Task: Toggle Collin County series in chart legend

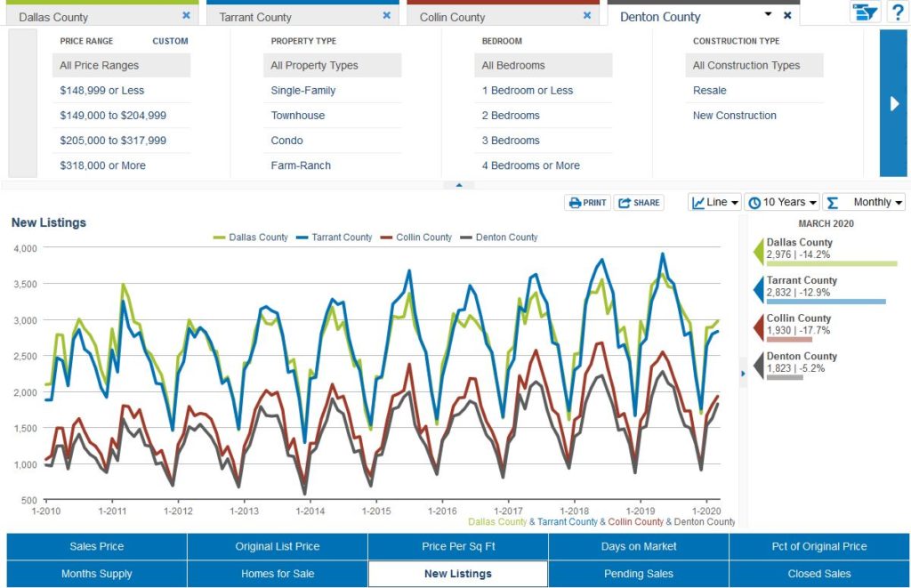Action: (415, 238)
